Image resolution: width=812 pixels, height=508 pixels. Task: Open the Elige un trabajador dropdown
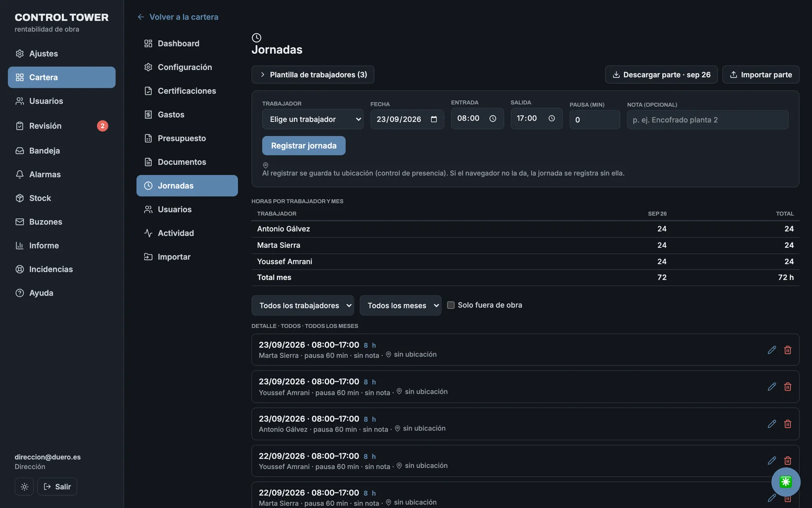tap(313, 119)
